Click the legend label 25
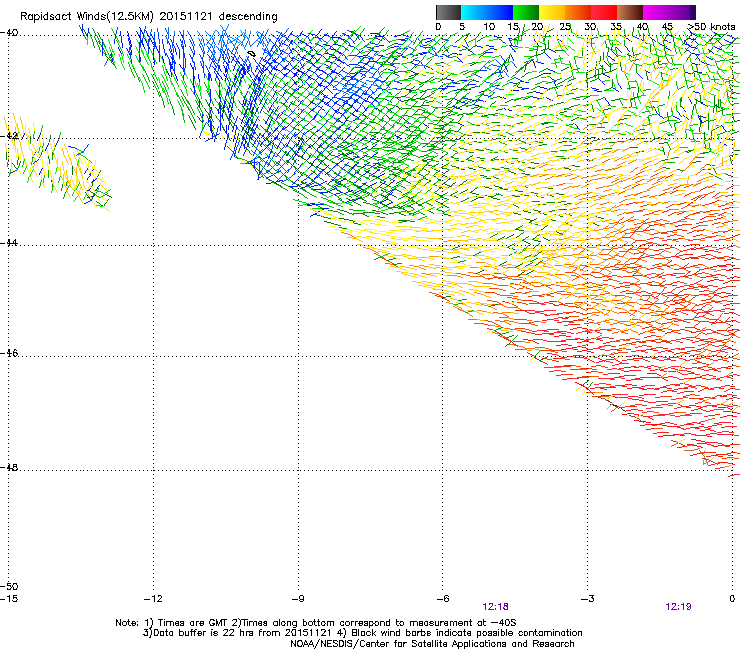The width and height of the screenshot is (740, 650). [x=565, y=27]
